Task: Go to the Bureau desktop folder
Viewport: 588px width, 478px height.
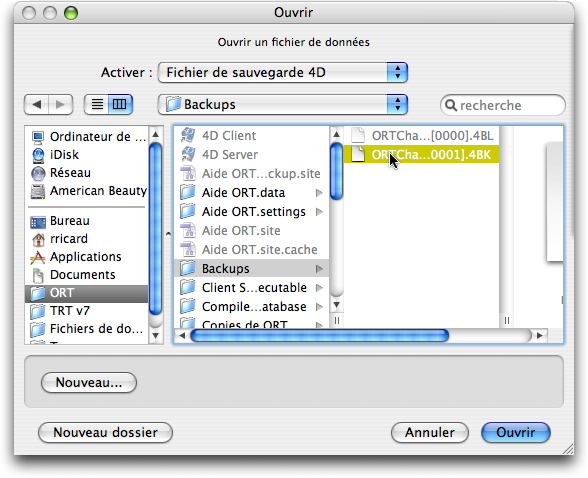Action: coord(69,220)
